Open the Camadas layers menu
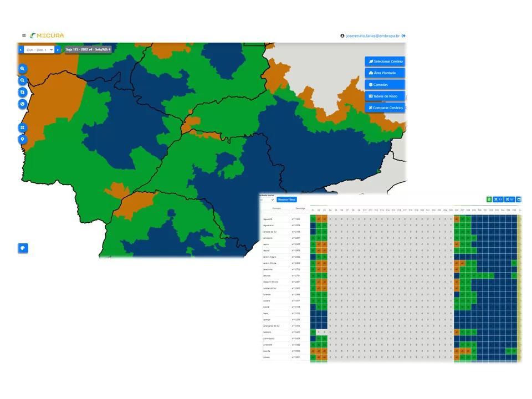Screen dimensions: 532x399 click(385, 85)
